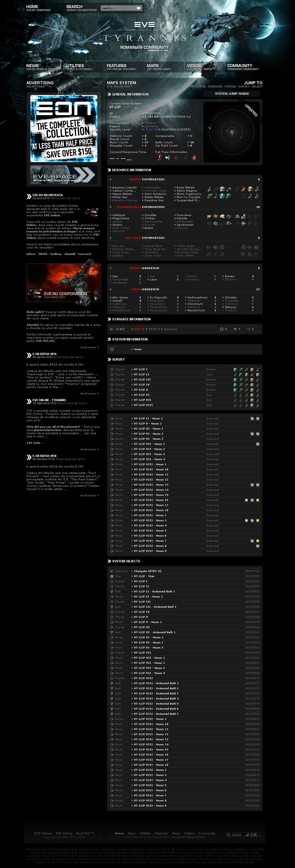The width and height of the screenshot is (295, 868).
Task: Open the FEATURES menu item
Action: (x=121, y=67)
